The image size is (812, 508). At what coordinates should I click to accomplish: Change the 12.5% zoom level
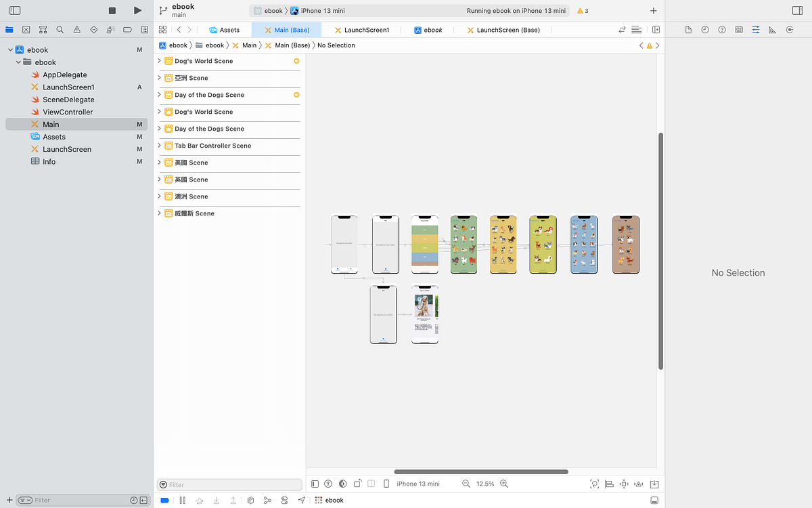click(484, 484)
